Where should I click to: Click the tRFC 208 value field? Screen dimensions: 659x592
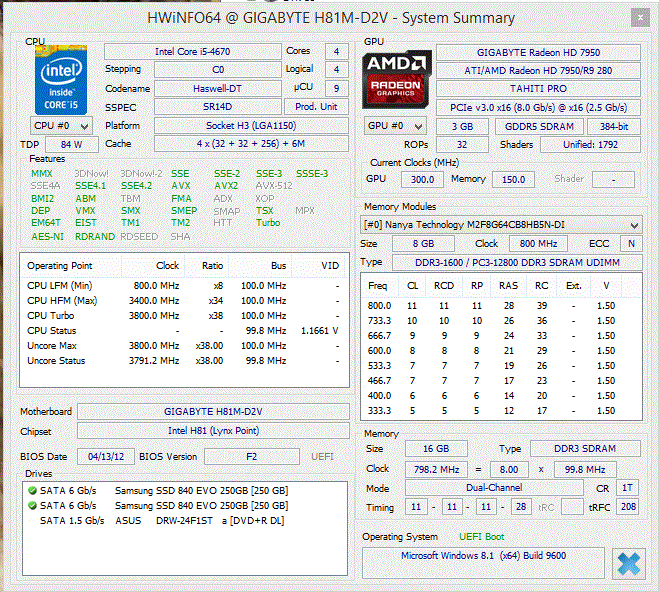pyautogui.click(x=628, y=507)
